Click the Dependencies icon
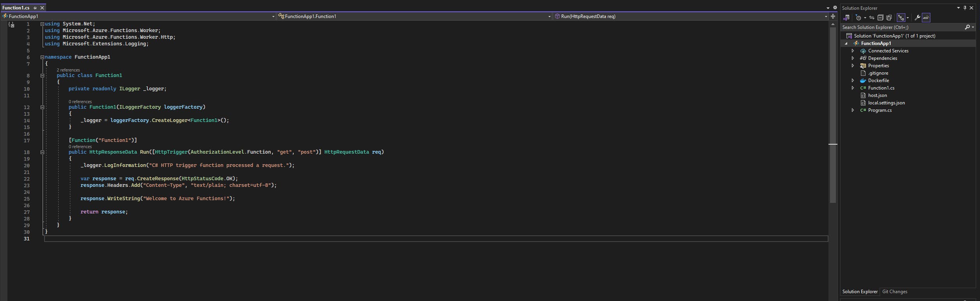 tap(863, 58)
